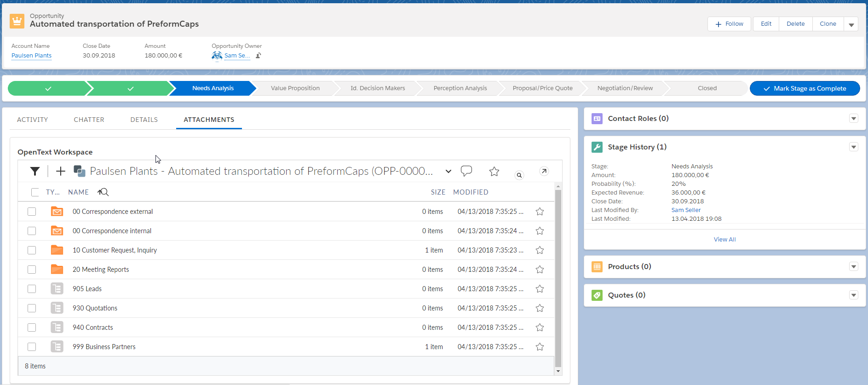Open more actions dropdown next to Clone
The height and width of the screenshot is (385, 868).
point(851,24)
